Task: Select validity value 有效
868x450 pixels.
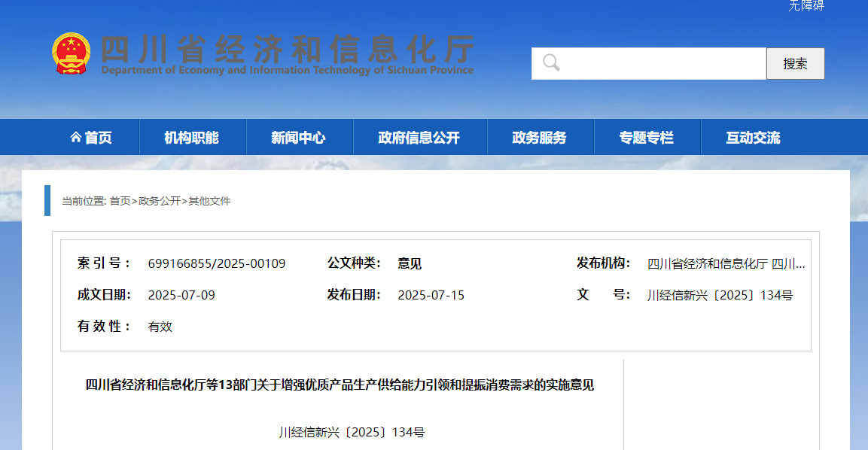Action: (160, 327)
